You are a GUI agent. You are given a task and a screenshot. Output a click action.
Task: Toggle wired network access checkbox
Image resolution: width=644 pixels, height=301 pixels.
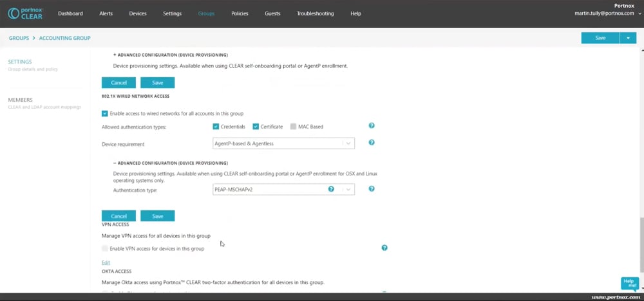(105, 113)
